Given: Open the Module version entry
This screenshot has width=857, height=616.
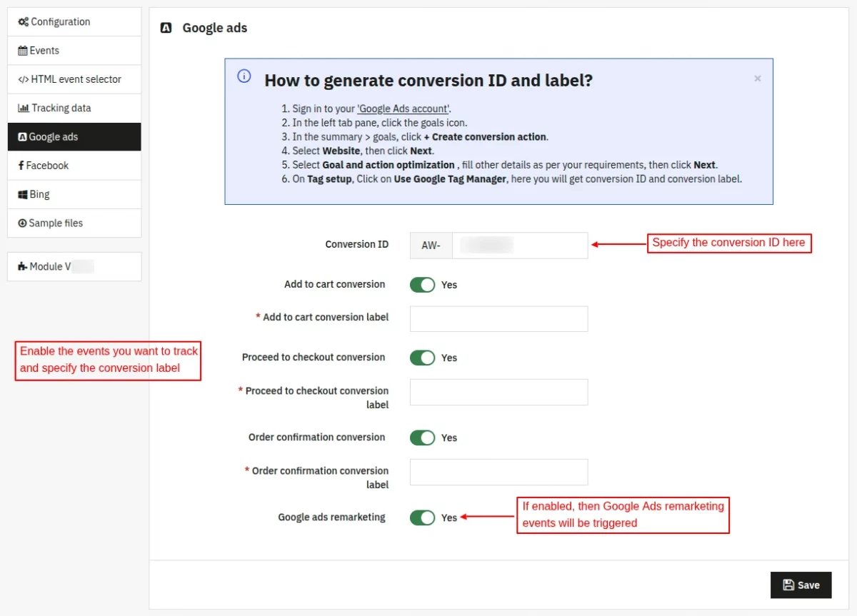Looking at the screenshot, I should (74, 266).
